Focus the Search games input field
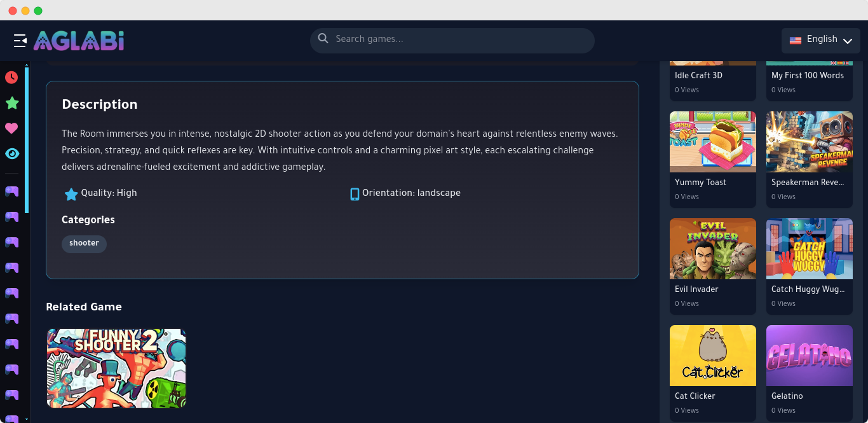This screenshot has height=423, width=868. (458, 39)
